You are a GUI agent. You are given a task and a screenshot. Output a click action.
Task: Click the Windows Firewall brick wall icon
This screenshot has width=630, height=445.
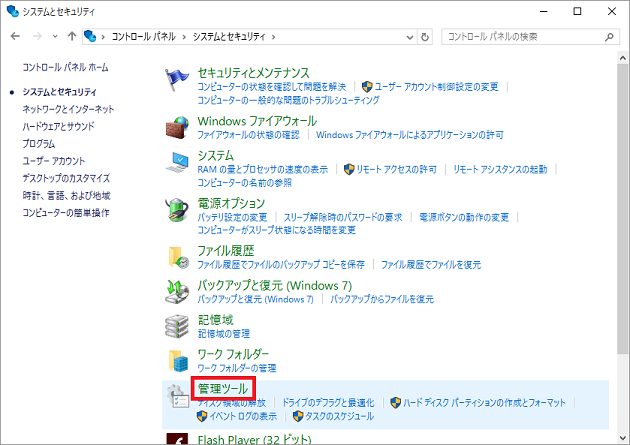(x=177, y=128)
